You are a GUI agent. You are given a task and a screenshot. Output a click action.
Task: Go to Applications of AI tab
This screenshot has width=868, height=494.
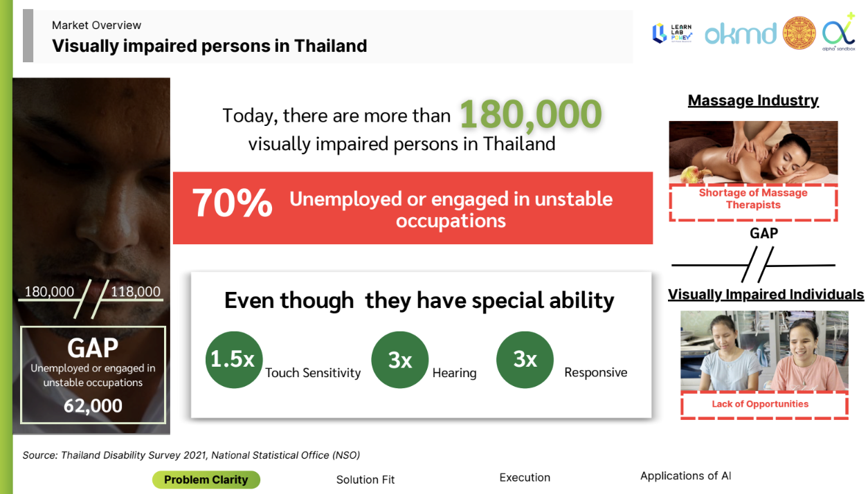click(685, 476)
